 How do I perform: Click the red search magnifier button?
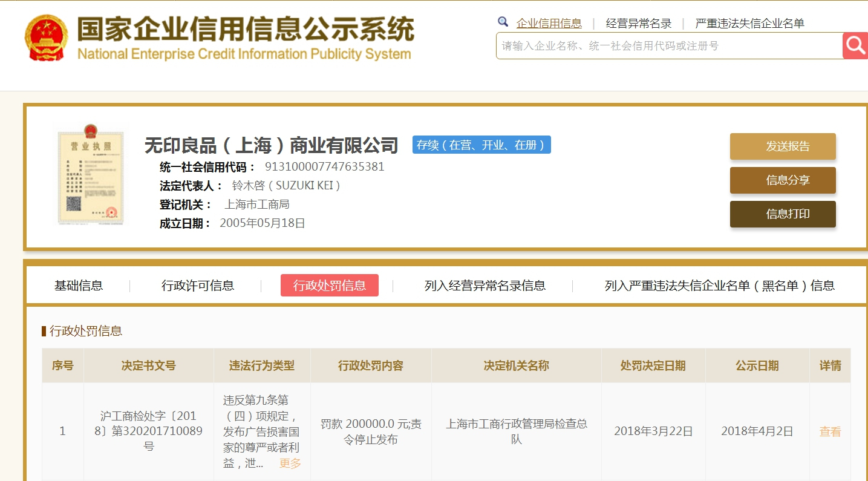click(x=855, y=45)
